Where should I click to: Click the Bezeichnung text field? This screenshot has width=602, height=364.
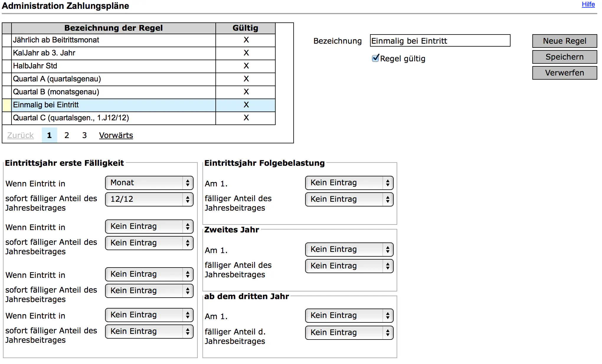(x=440, y=41)
